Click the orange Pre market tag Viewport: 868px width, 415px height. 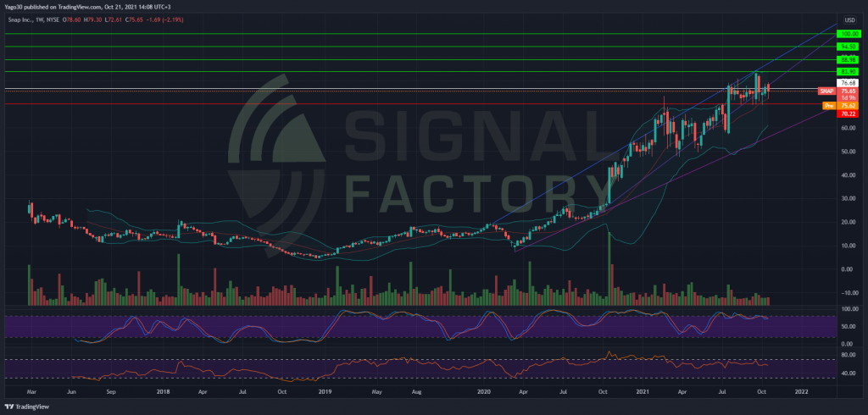click(x=829, y=105)
